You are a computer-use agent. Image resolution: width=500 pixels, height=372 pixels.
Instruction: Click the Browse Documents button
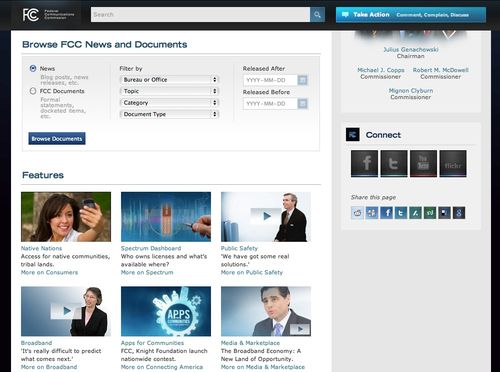pyautogui.click(x=57, y=139)
